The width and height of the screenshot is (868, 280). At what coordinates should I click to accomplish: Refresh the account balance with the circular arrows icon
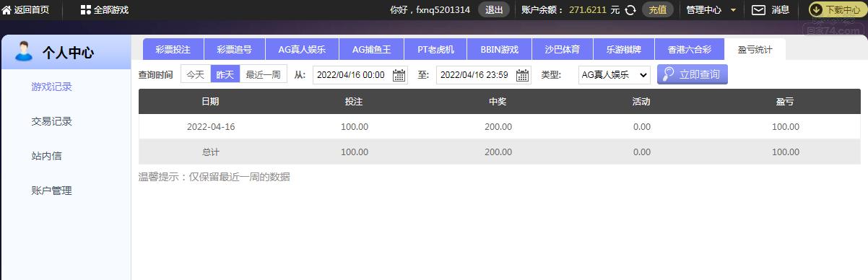(630, 10)
